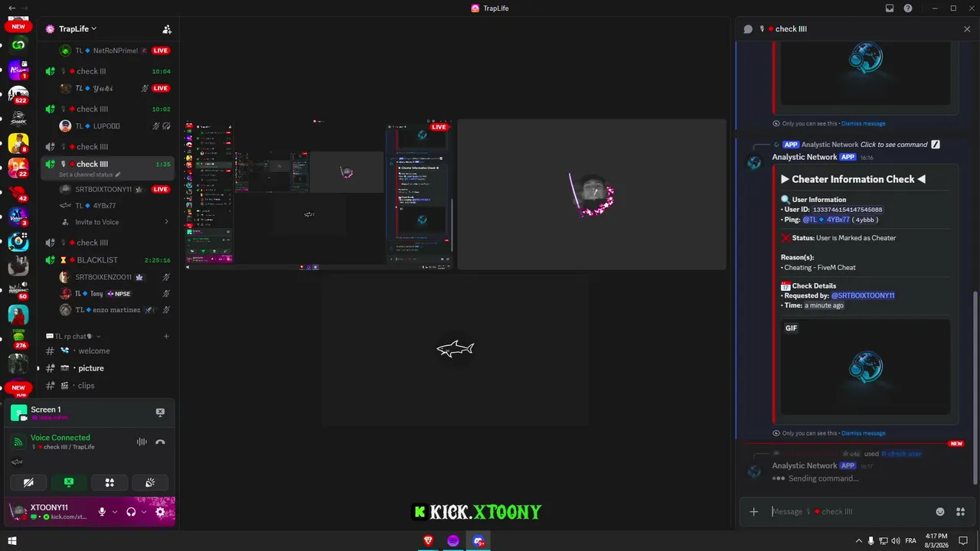The image size is (980, 551).
Task: Open the server icon with 276 badge
Action: 18,339
